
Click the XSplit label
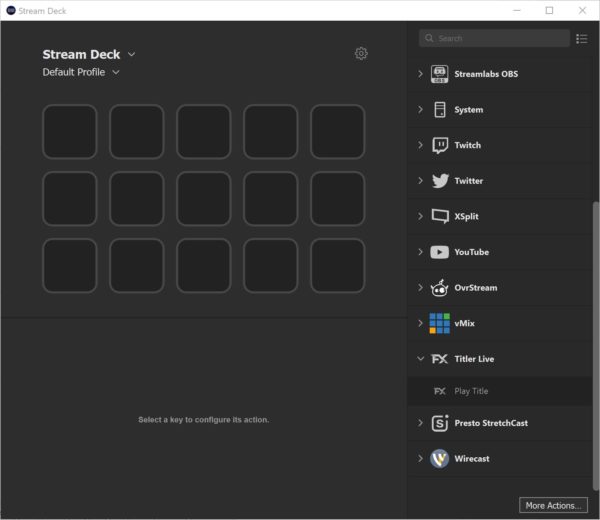(466, 217)
